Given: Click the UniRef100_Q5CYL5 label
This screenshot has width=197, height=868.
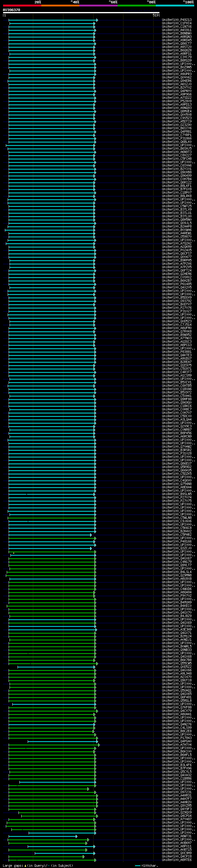Looking at the screenshot, I should pyautogui.click(x=177, y=772).
